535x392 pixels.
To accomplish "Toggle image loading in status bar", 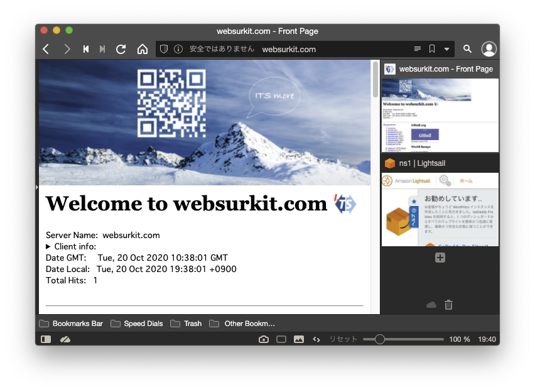I will coord(299,339).
